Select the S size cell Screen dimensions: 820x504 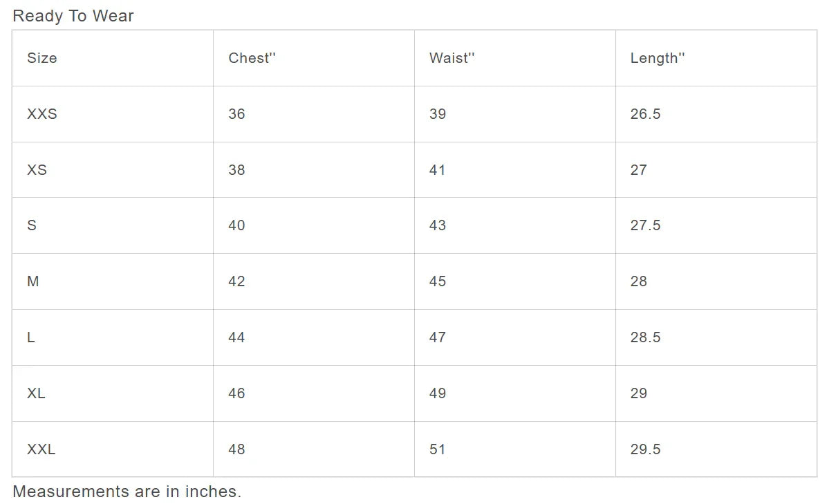[x=32, y=225]
